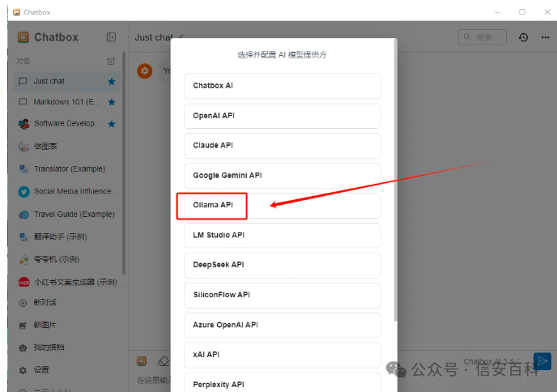Open Chatbox AI 3.5 model selector

(492, 361)
